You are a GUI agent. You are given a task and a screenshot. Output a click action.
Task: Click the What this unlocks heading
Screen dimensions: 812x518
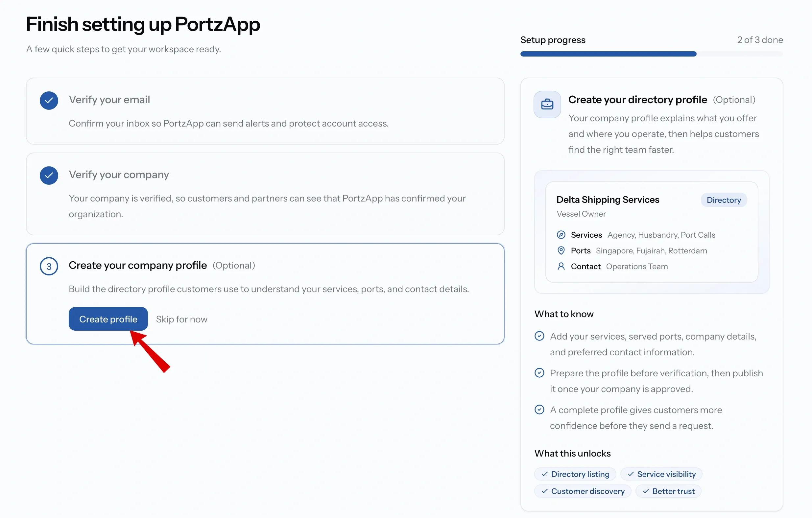tap(572, 453)
